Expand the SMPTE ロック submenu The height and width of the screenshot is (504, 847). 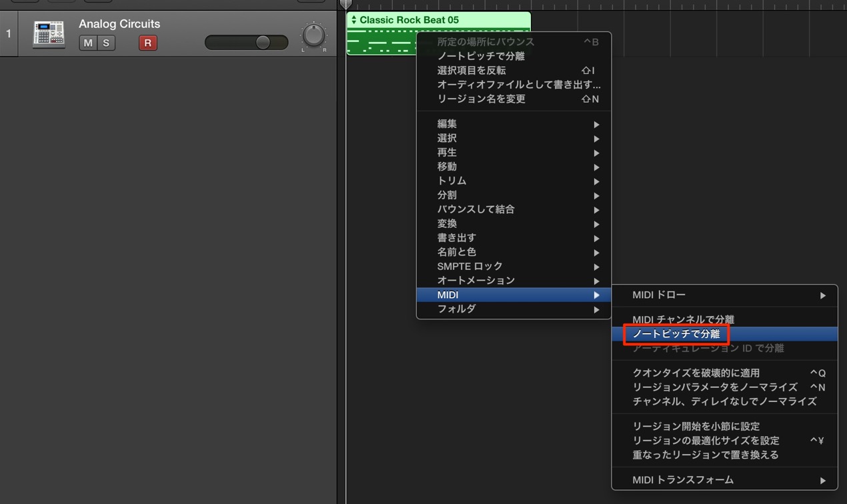point(514,266)
